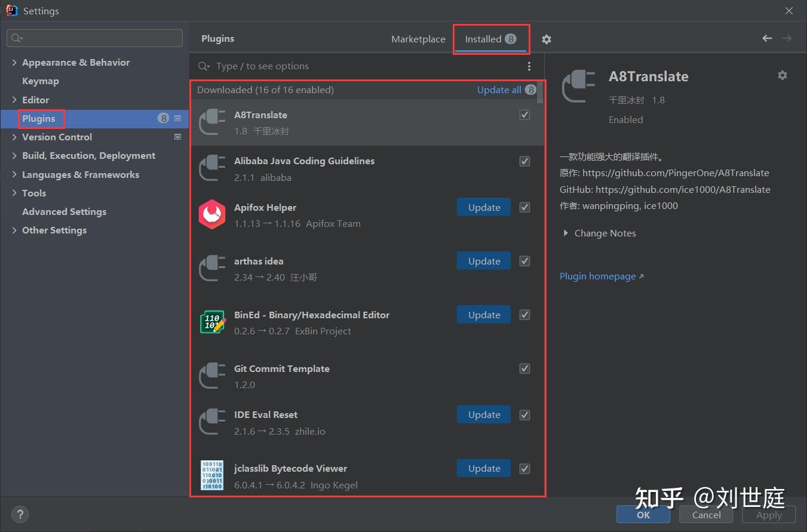Update the arthas idea plugin
Viewport: 807px width, 532px height.
(484, 261)
